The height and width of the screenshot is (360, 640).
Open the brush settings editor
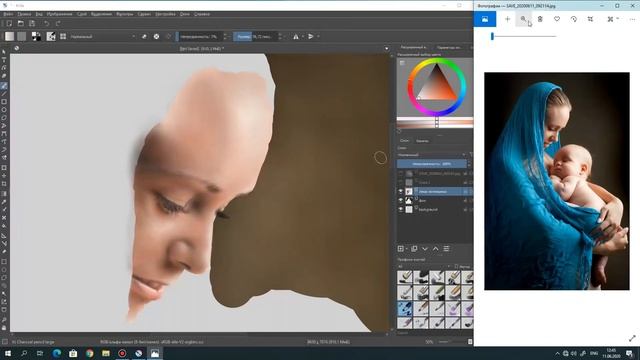[x=51, y=36]
